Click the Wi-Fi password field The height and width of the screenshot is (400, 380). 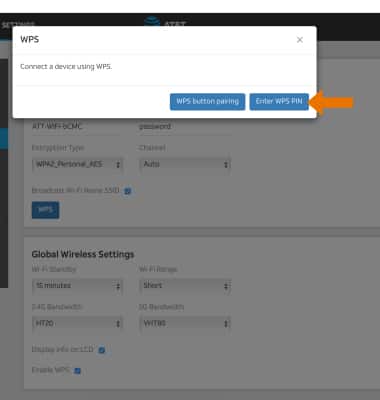tap(185, 127)
